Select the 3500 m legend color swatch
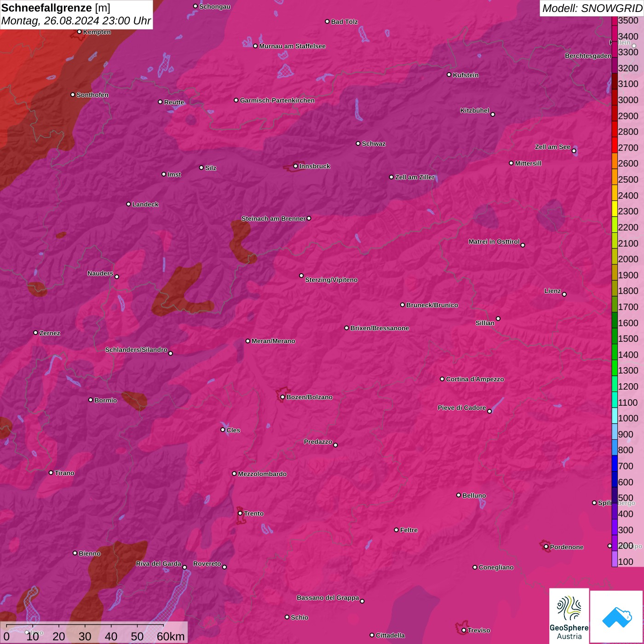 (x=615, y=21)
